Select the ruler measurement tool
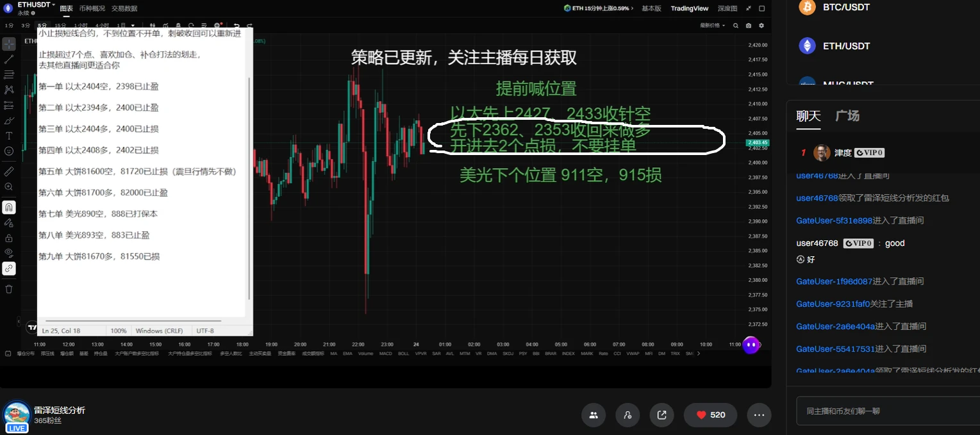 (9, 171)
